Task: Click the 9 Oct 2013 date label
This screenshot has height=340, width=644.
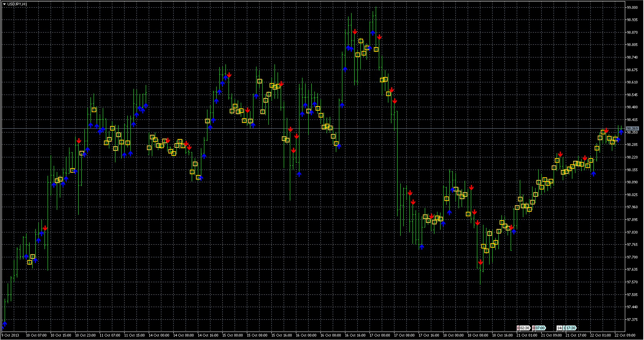Action: tap(10, 335)
